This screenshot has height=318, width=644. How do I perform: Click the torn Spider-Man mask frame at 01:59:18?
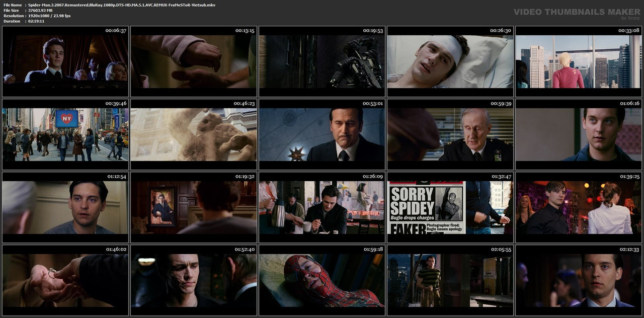pyautogui.click(x=322, y=280)
